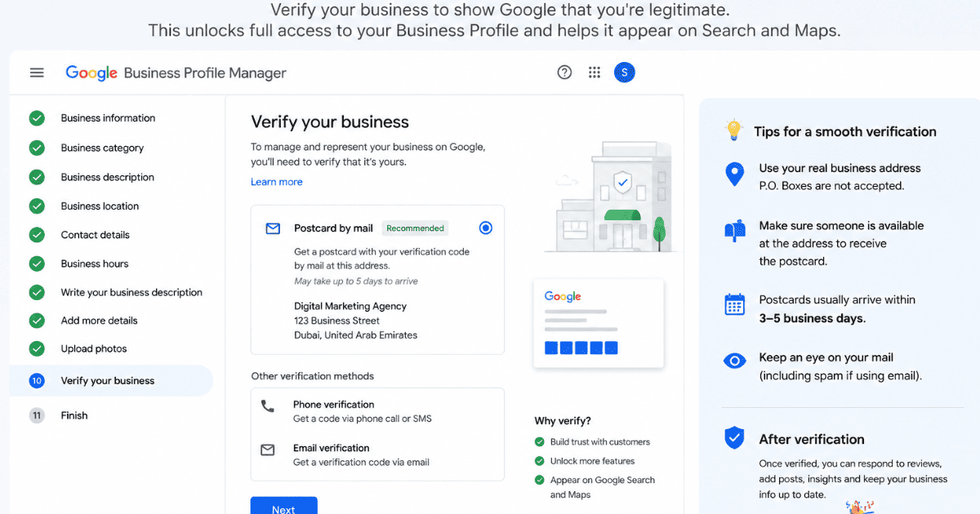This screenshot has height=514, width=980.
Task: Click the phone icon for Phone verification
Action: click(x=268, y=405)
